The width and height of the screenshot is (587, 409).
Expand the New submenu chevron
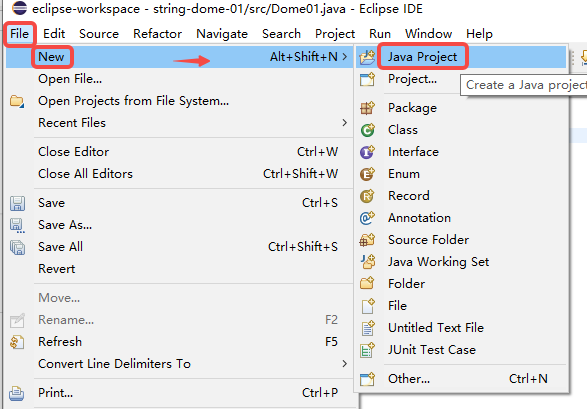tap(344, 57)
